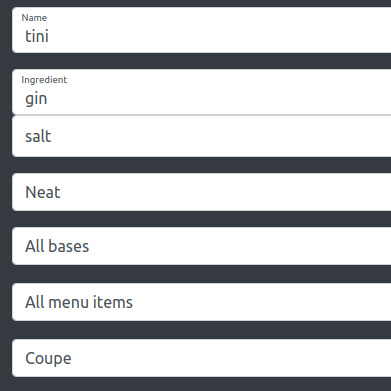Open the All menu items selector

click(201, 302)
